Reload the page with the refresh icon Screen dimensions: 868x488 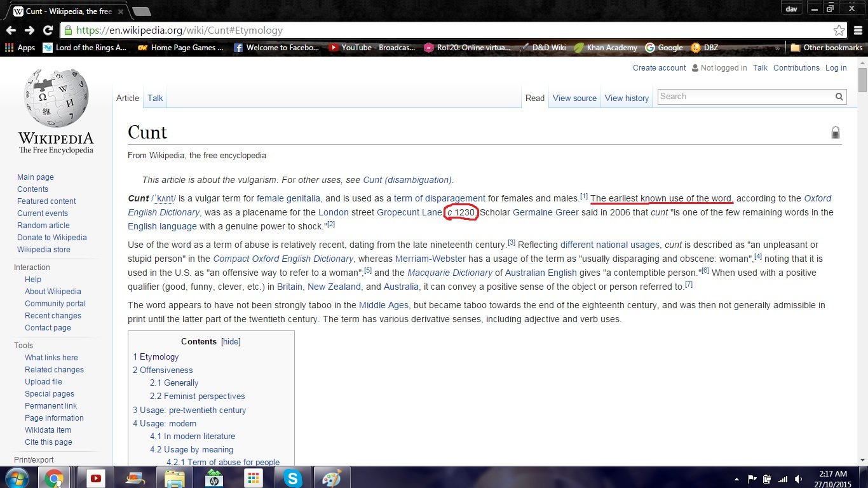(48, 30)
